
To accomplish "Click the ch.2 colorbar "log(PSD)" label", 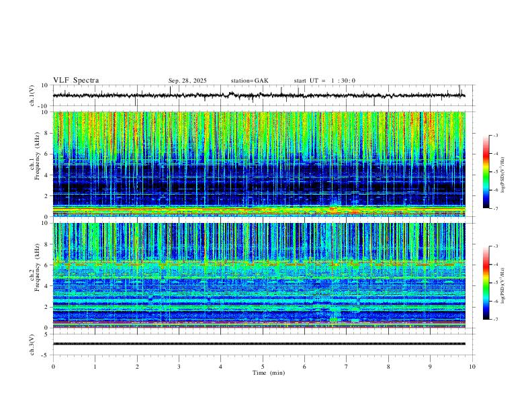I will (503, 285).
